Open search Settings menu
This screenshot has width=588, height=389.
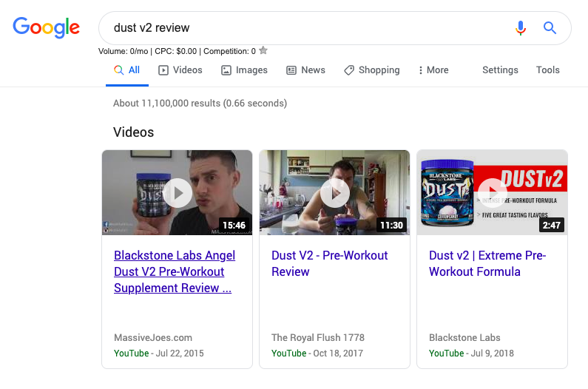(x=500, y=70)
